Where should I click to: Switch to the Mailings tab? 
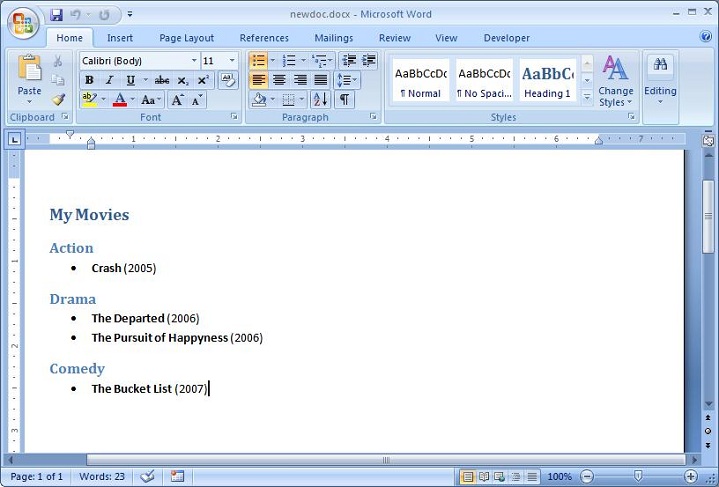pyautogui.click(x=334, y=38)
